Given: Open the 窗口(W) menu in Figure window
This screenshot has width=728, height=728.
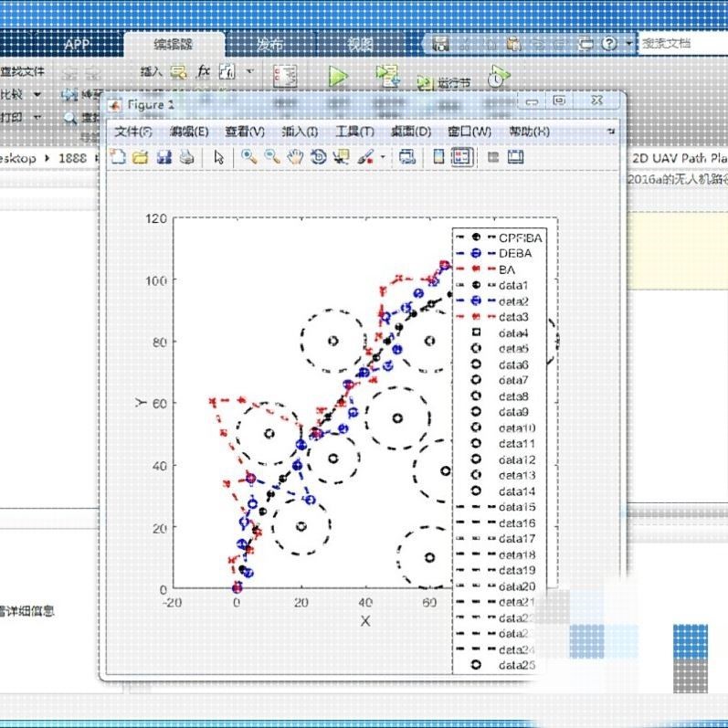Looking at the screenshot, I should 470,132.
